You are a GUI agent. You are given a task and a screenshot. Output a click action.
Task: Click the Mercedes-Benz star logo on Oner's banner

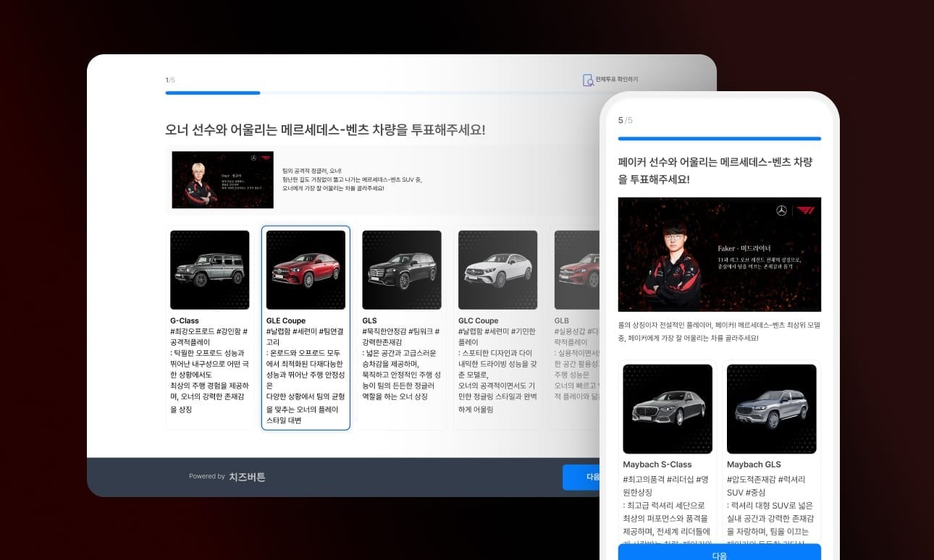coord(254,158)
